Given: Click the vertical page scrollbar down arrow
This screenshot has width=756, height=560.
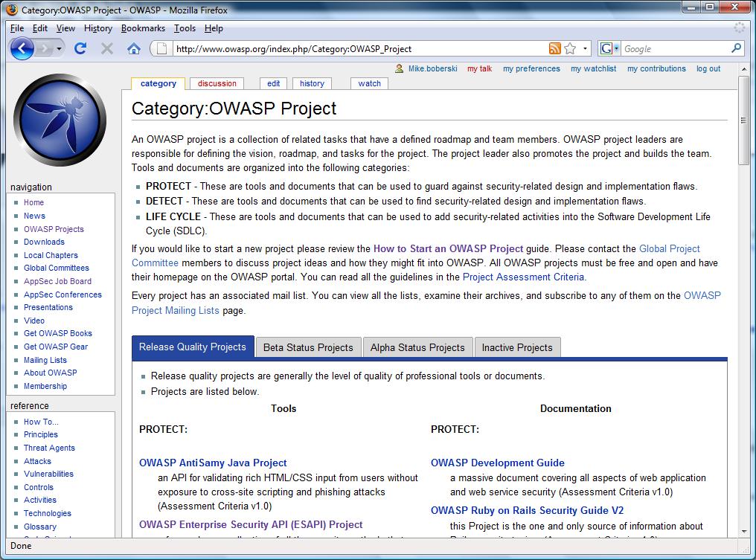Looking at the screenshot, I should tap(743, 532).
